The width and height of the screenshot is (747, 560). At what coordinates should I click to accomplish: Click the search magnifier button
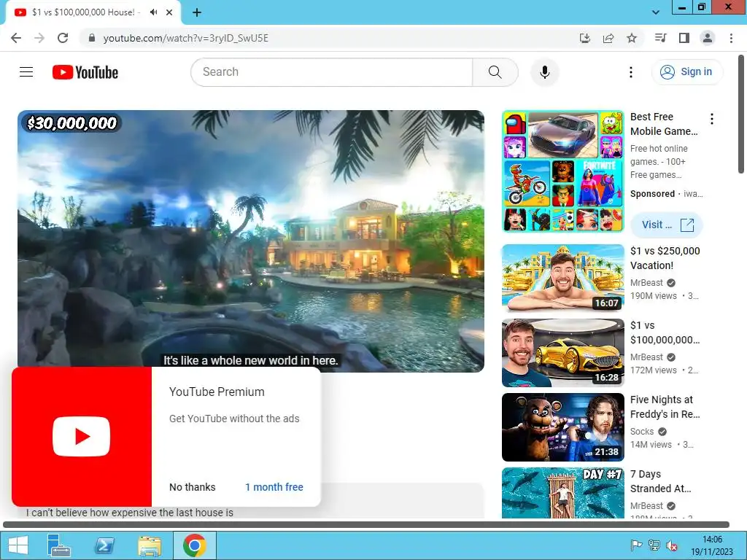click(x=495, y=72)
